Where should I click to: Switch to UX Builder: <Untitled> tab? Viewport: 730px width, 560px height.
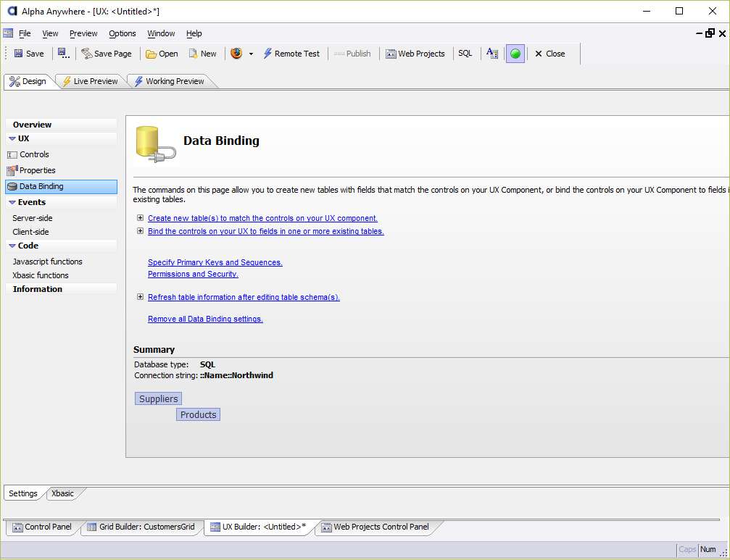(258, 527)
